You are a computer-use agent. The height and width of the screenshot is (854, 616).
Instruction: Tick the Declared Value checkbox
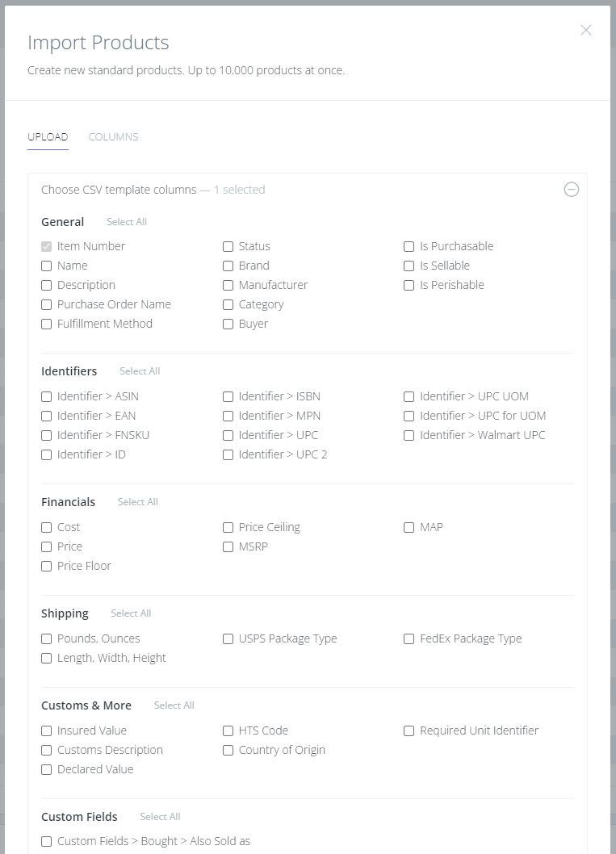coord(47,769)
